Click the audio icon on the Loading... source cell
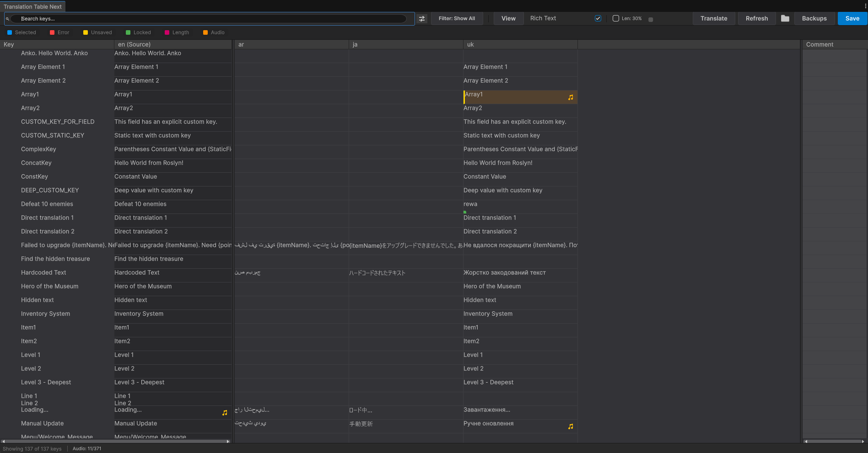Screen dimensions: 868x453 (x=225, y=413)
